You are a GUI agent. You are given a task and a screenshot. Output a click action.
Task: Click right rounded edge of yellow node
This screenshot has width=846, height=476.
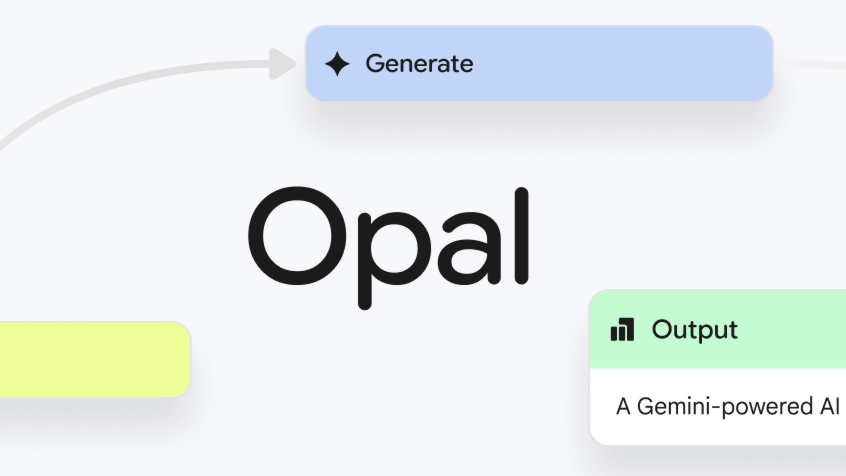point(188,360)
